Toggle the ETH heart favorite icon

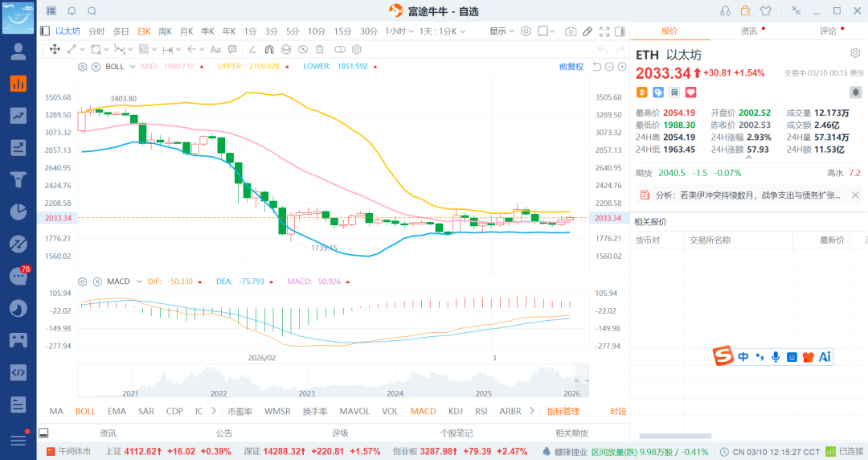pos(691,92)
